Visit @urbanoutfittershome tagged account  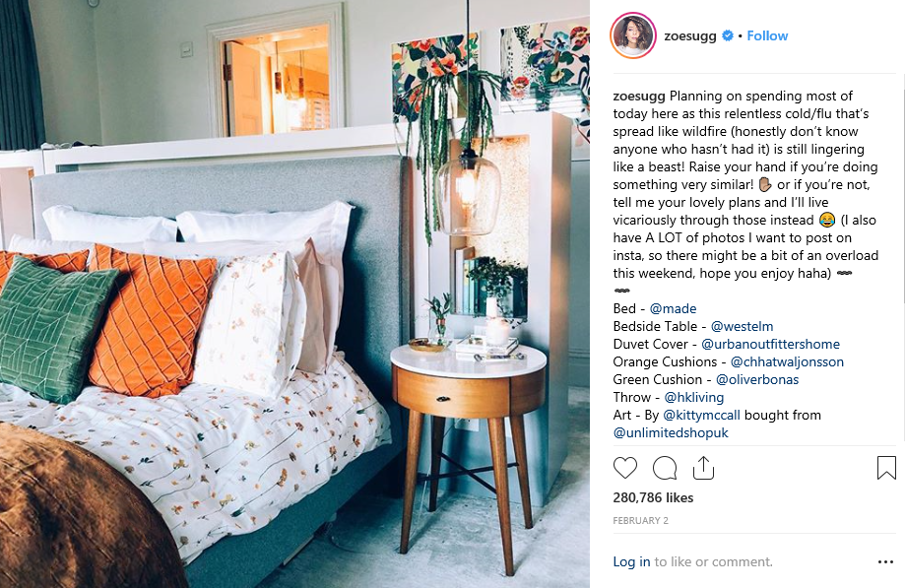coord(770,345)
